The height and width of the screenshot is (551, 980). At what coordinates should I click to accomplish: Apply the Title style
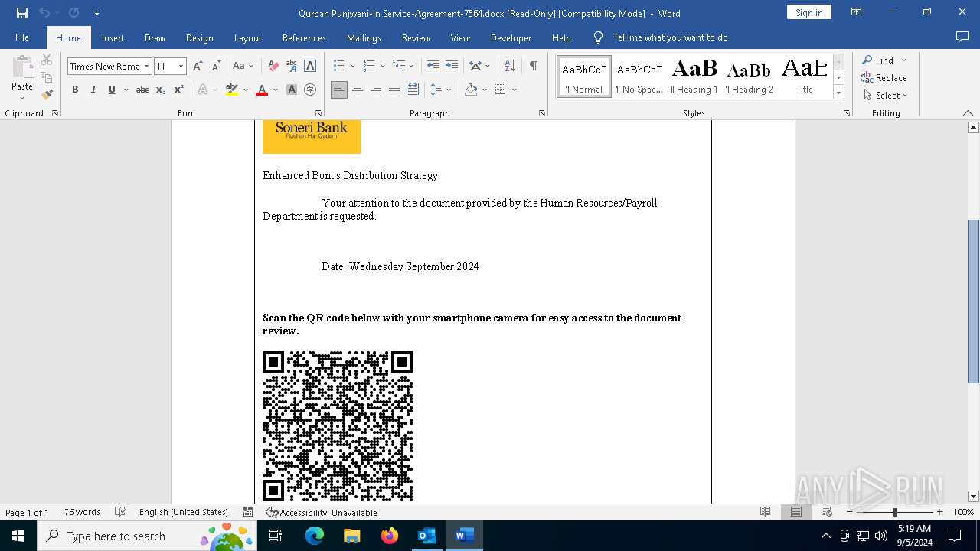click(x=805, y=77)
